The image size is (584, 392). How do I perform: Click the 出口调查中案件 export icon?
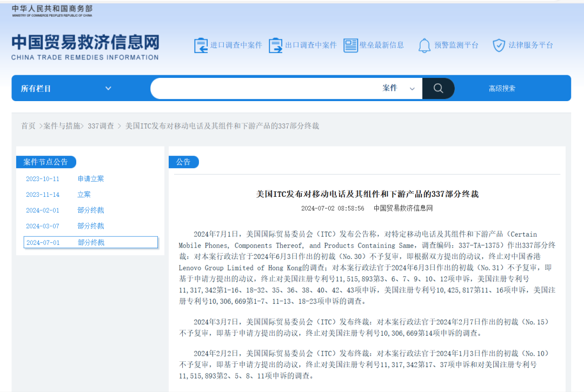coord(276,45)
